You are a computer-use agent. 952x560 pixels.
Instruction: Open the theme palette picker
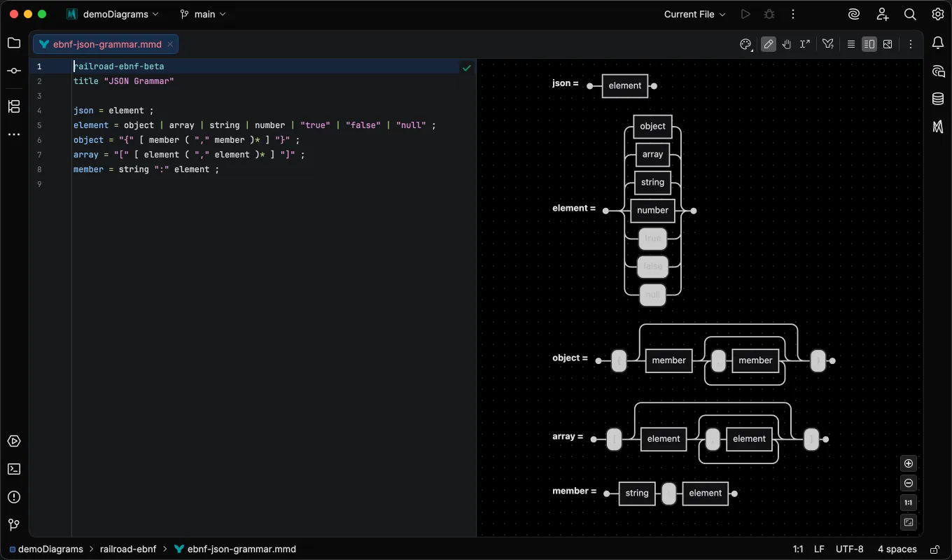pos(745,44)
